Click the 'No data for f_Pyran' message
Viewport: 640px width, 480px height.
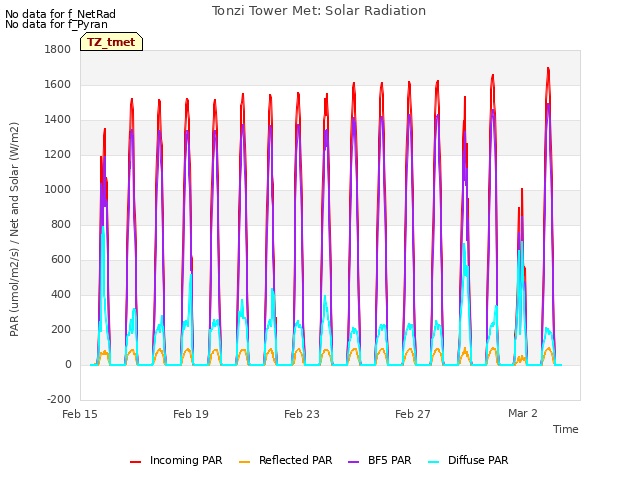click(x=56, y=24)
